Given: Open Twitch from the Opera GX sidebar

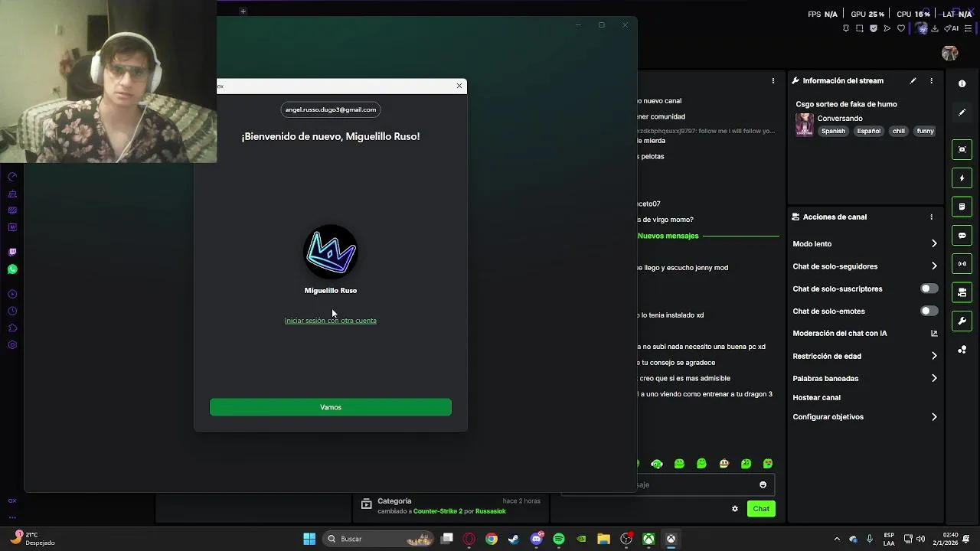Looking at the screenshot, I should click(x=12, y=252).
